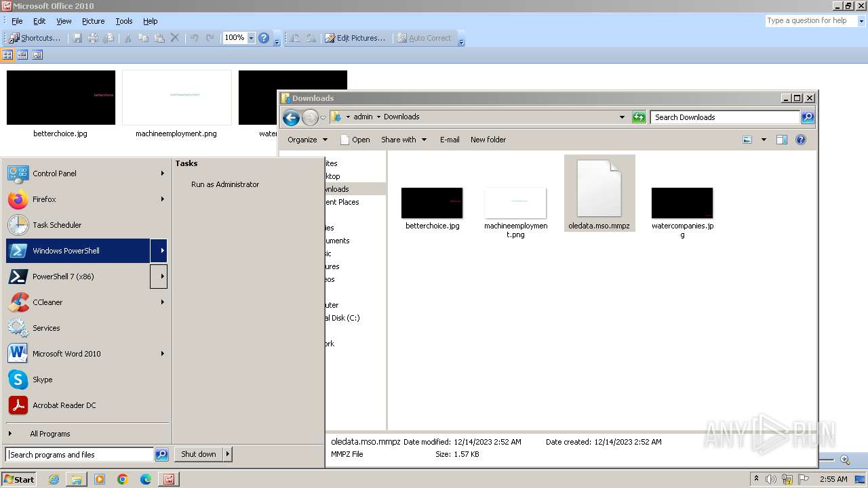The height and width of the screenshot is (488, 868).
Task: Click the Redo arrow icon
Action: [x=210, y=38]
